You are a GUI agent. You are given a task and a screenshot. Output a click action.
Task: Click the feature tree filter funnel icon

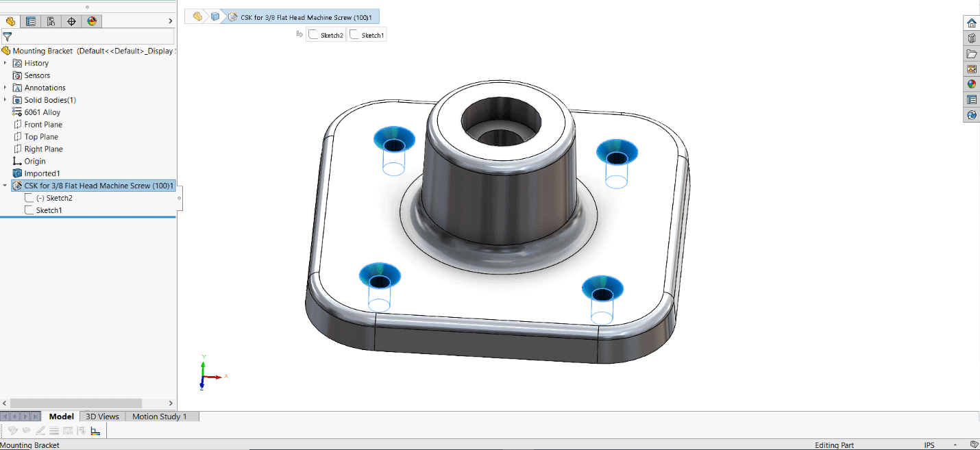click(8, 37)
